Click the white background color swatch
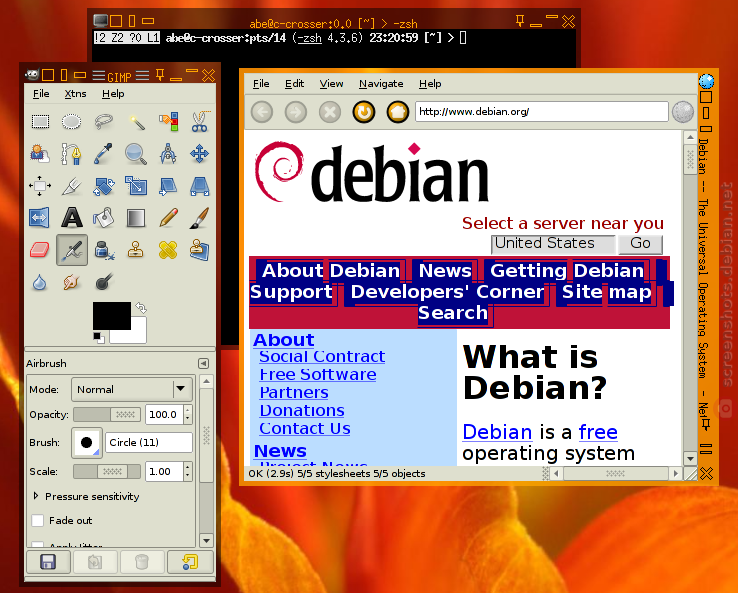The width and height of the screenshot is (738, 593). click(136, 334)
